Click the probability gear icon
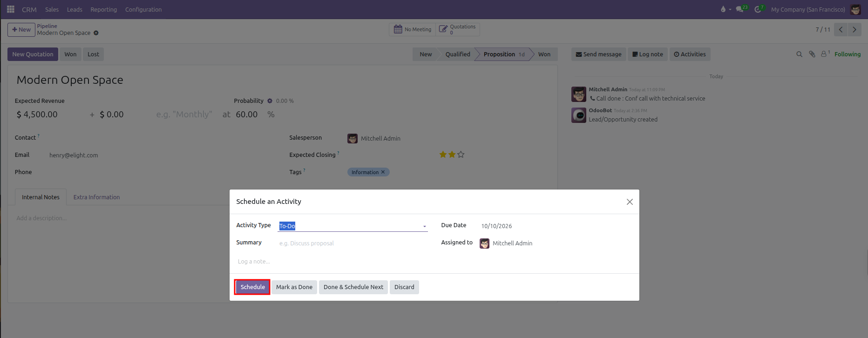This screenshot has height=338, width=868. click(270, 101)
